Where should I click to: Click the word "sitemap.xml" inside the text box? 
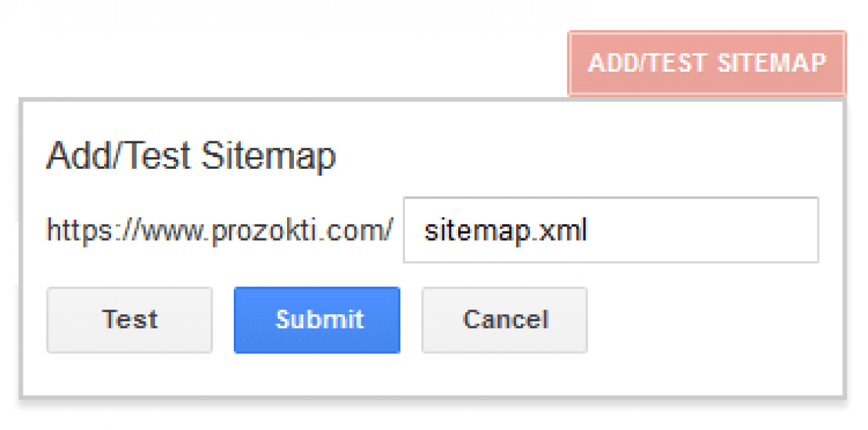click(x=505, y=231)
